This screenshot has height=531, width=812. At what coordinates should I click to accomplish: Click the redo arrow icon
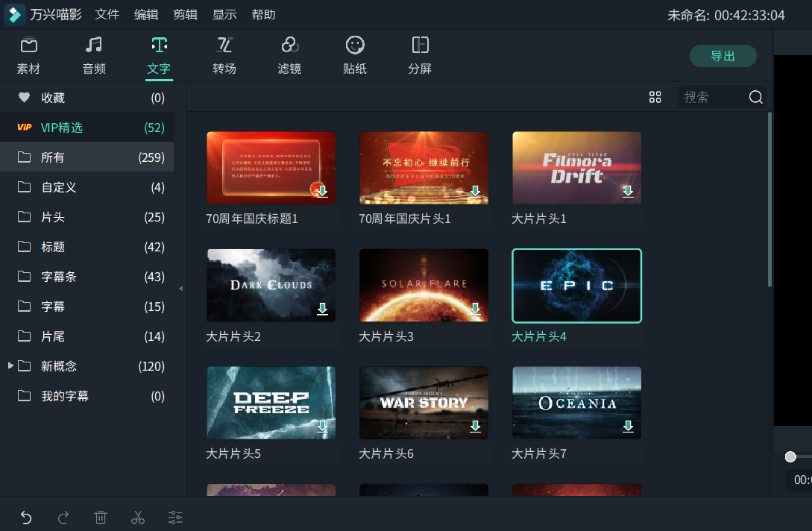tap(63, 518)
